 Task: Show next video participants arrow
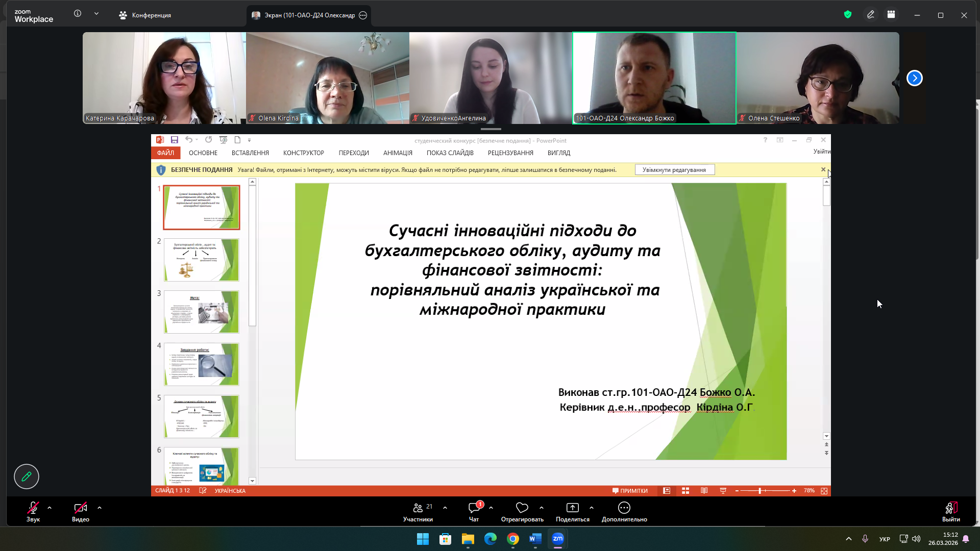914,78
